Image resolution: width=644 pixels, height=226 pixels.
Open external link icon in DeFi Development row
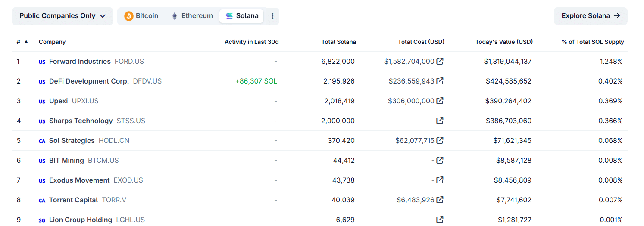point(440,81)
